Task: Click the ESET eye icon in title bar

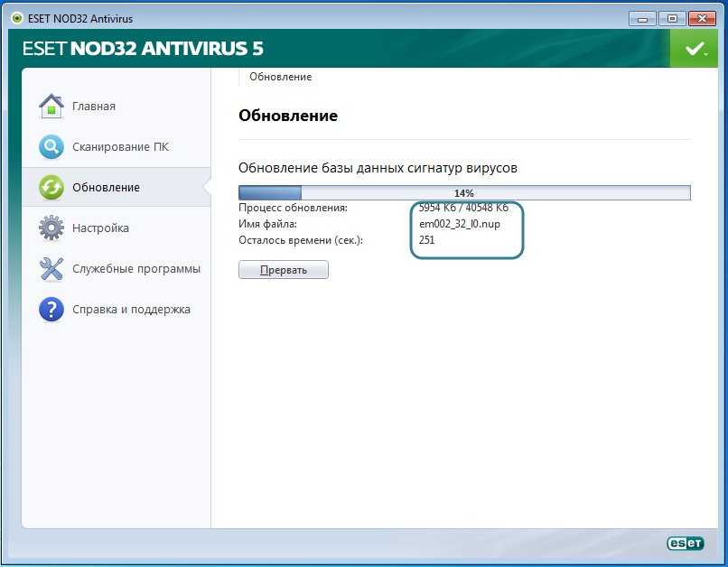Action: click(17, 19)
